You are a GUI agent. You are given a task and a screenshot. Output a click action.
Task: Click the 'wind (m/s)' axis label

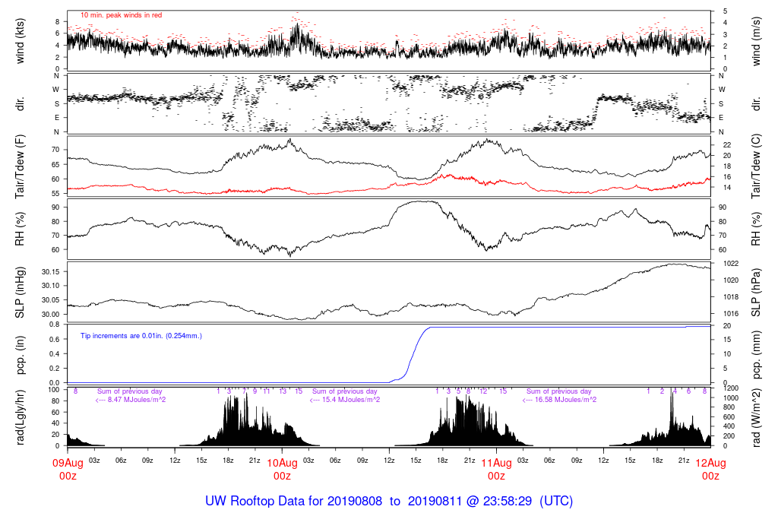(756, 41)
